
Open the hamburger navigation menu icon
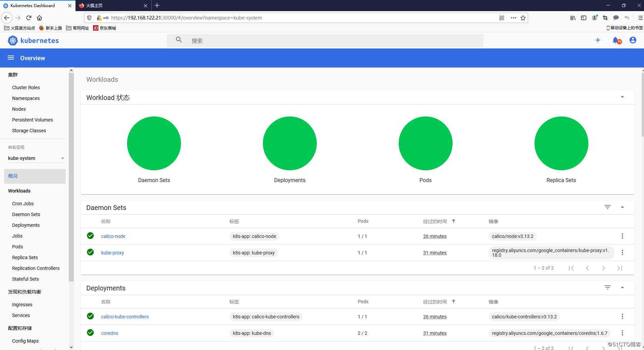point(11,58)
